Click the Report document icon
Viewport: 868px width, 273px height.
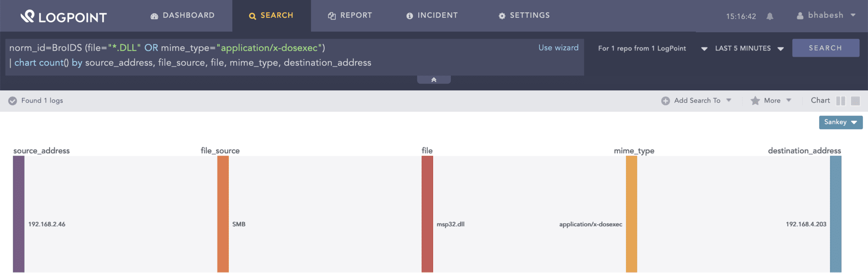tap(332, 16)
